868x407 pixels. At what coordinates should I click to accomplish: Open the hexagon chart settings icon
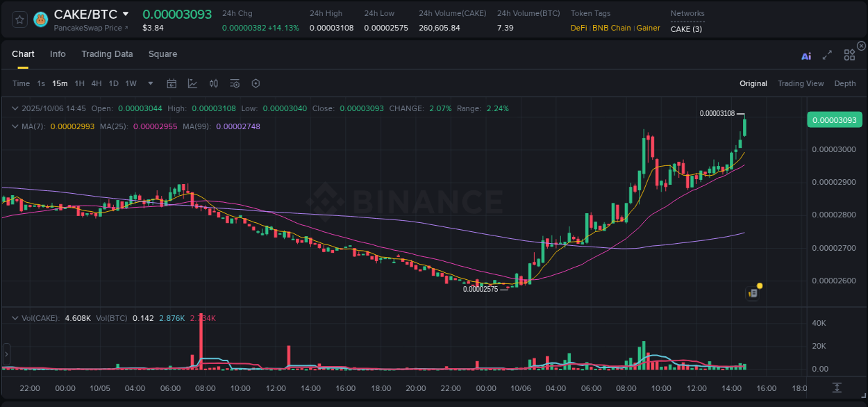pos(256,83)
